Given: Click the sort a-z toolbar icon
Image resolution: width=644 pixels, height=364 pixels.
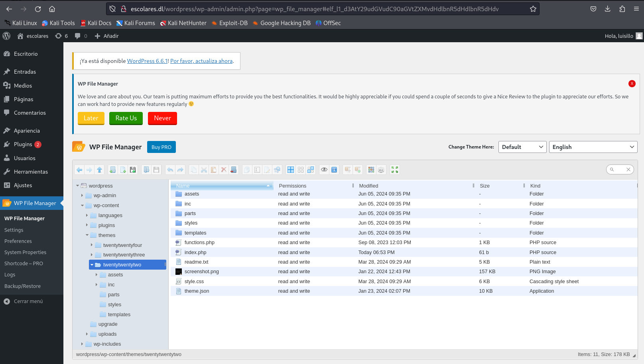Looking at the screenshot, I should pos(381,170).
